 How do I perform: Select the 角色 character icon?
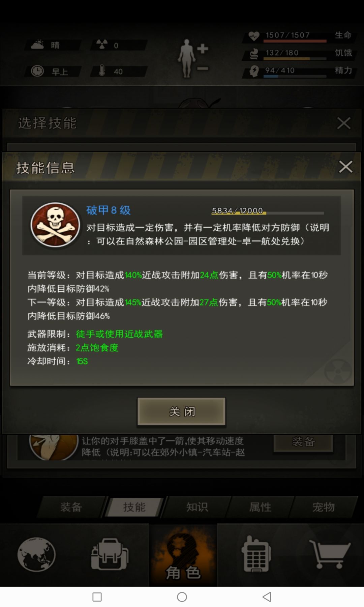[x=183, y=555]
